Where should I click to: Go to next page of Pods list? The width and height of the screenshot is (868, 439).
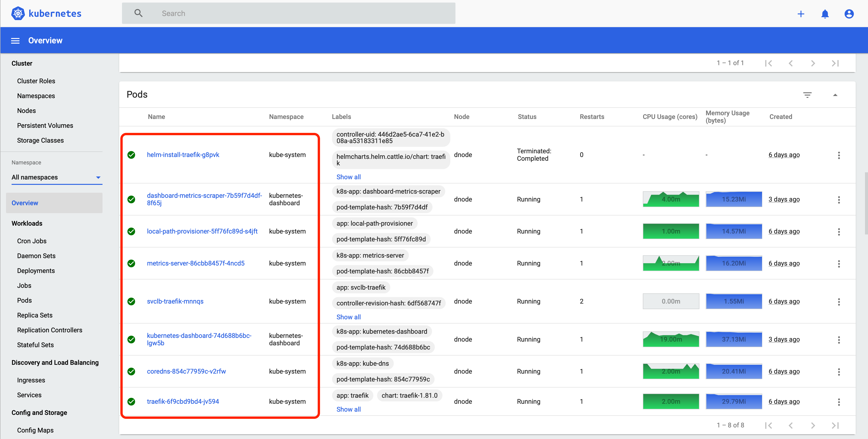[x=813, y=426]
